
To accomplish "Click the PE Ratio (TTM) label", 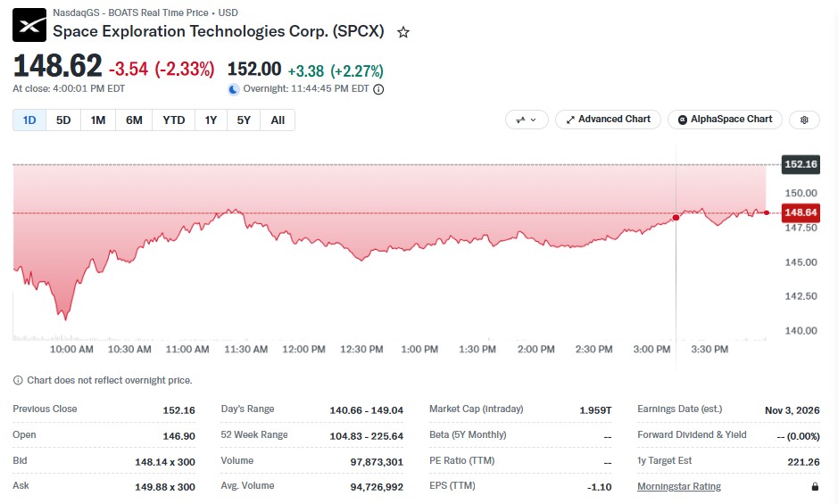I will point(461,460).
